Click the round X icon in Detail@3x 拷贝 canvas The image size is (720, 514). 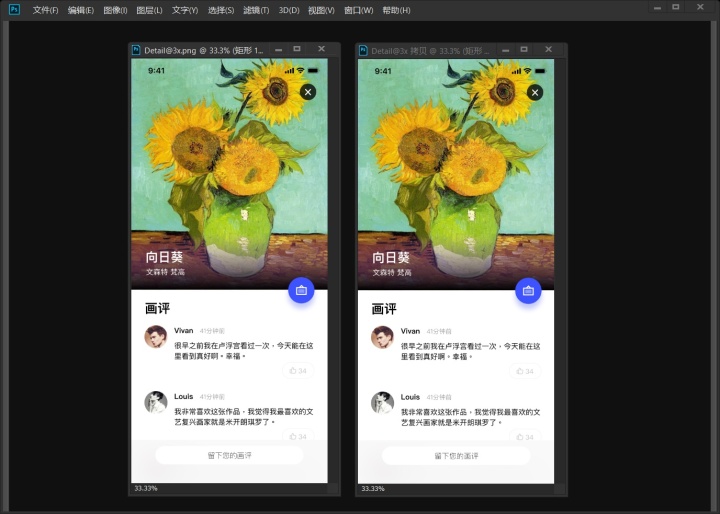coord(535,92)
